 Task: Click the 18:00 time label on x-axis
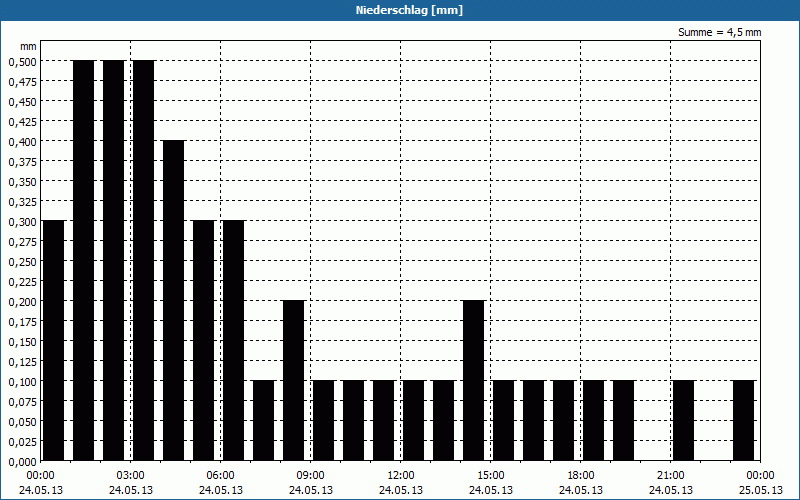point(581,476)
